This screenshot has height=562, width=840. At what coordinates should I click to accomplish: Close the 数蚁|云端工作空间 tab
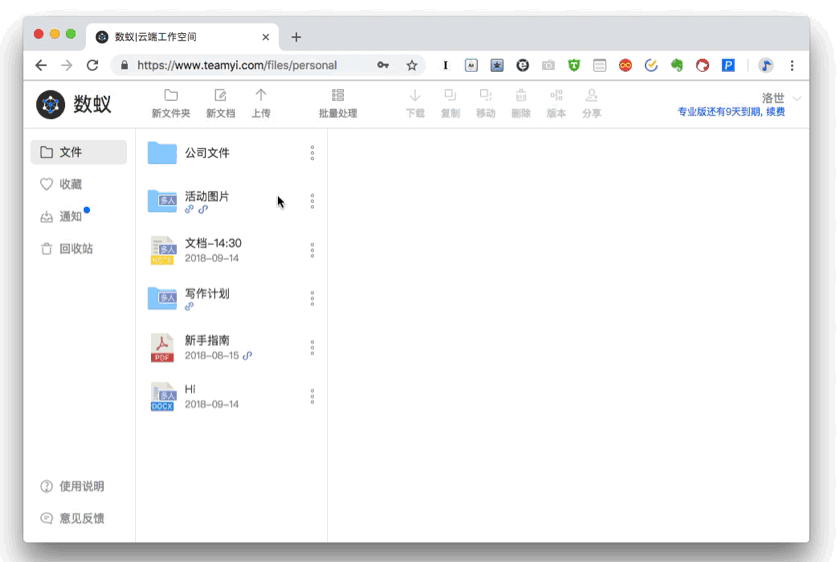(x=266, y=37)
